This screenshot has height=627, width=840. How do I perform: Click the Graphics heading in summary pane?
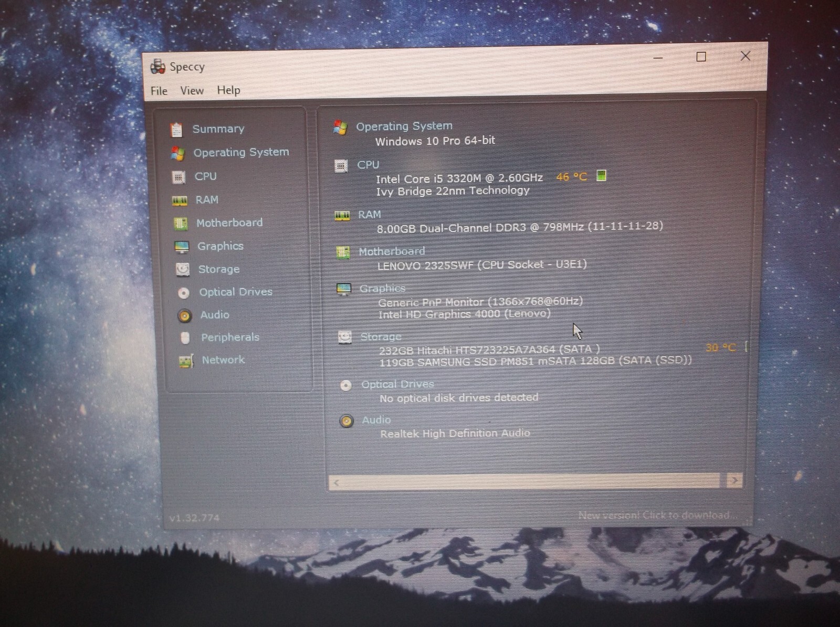(x=382, y=288)
